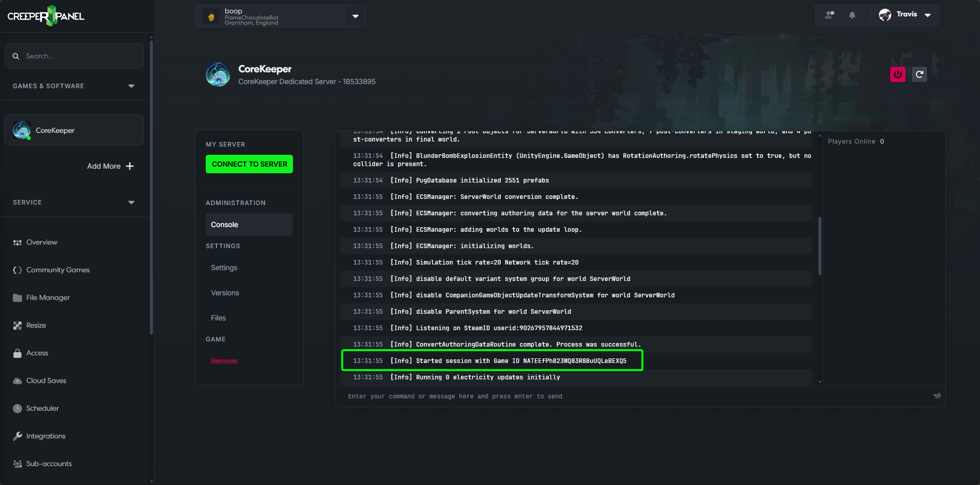Viewport: 980px width, 485px height.
Task: Open Community Games page
Action: (58, 270)
